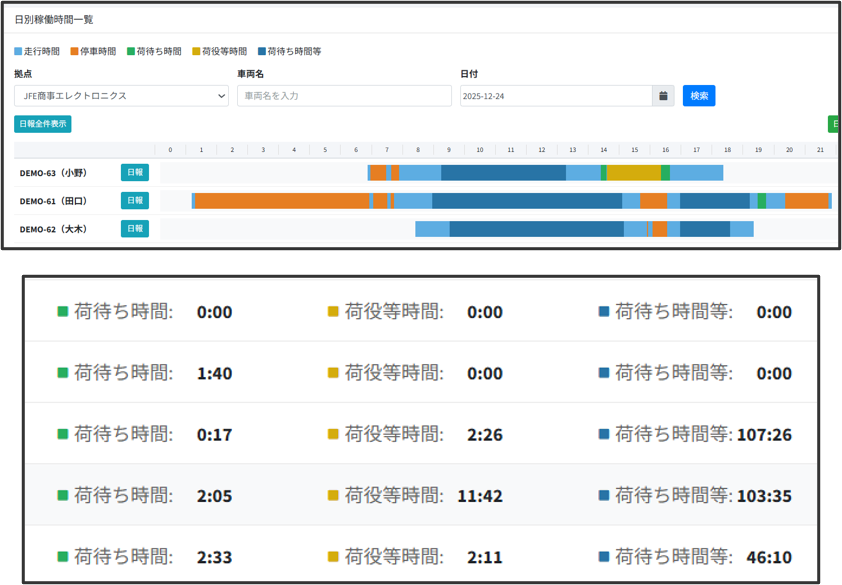This screenshot has height=585, width=842.
Task: Open the calendar date picker icon
Action: pyautogui.click(x=663, y=96)
